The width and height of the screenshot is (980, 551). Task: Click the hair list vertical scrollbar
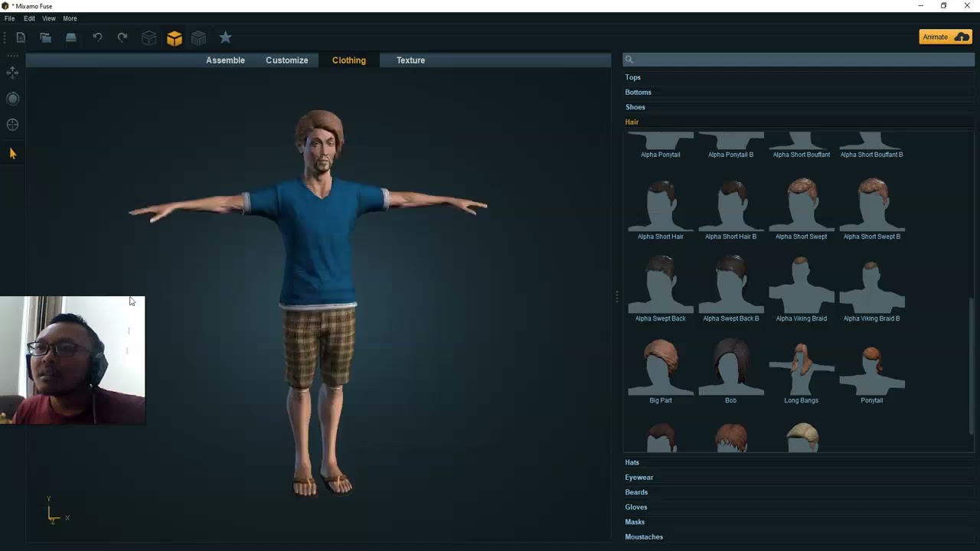click(x=972, y=366)
